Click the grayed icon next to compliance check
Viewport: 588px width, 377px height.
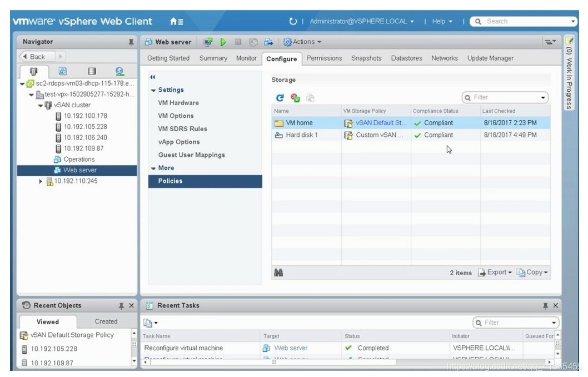pyautogui.click(x=310, y=98)
